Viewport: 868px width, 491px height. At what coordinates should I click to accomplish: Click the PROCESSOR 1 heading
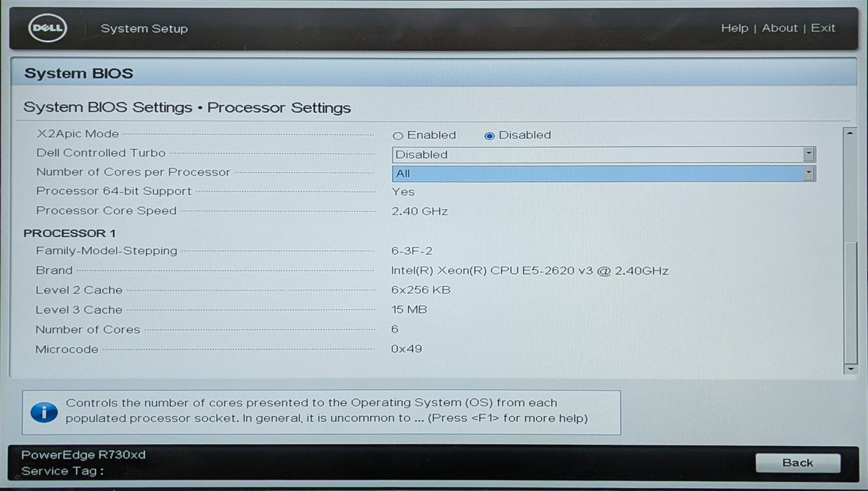[x=69, y=233]
